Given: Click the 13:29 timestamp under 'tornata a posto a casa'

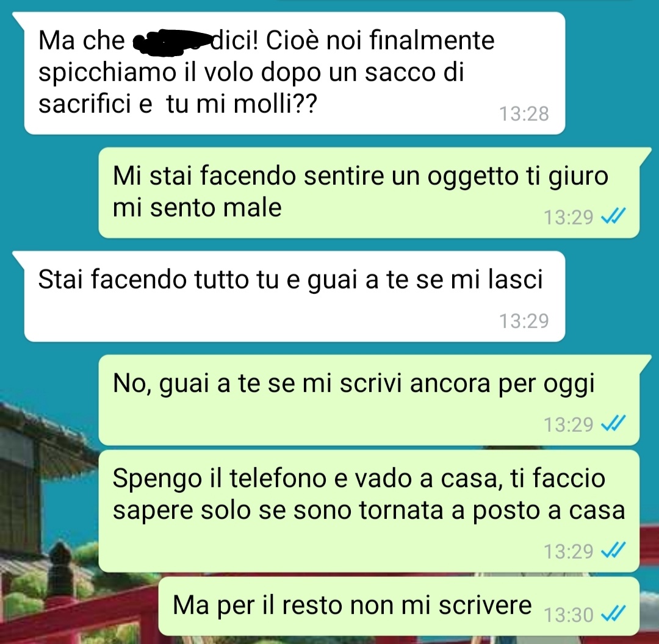Looking at the screenshot, I should click(x=568, y=551).
